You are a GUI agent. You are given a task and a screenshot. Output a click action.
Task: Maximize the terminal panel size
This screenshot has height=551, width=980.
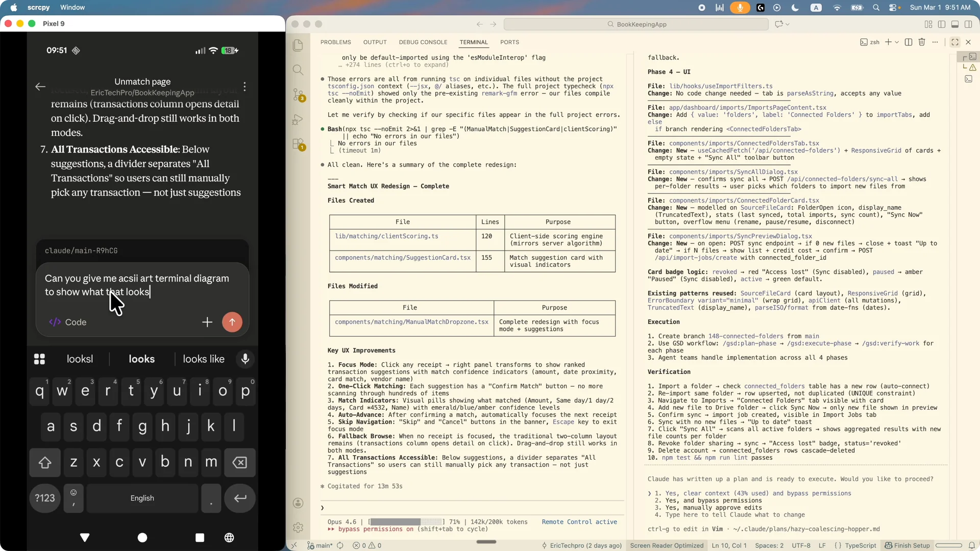click(955, 42)
